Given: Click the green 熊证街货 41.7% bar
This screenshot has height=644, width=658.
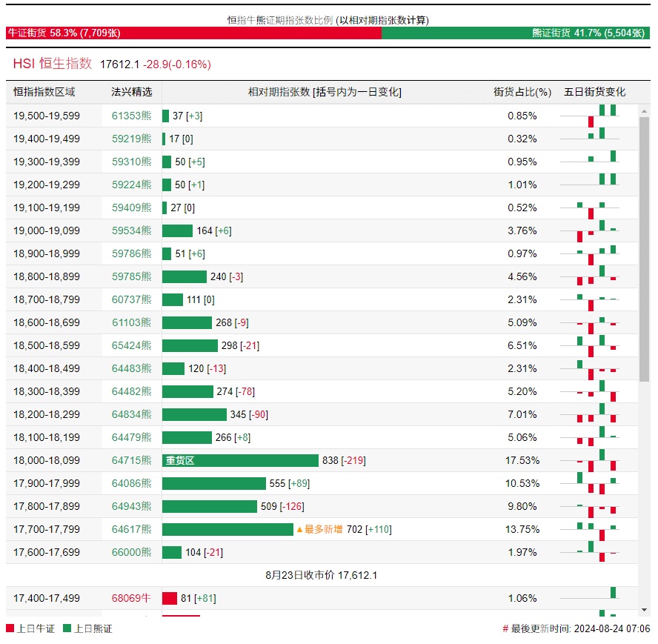Looking at the screenshot, I should tap(516, 33).
